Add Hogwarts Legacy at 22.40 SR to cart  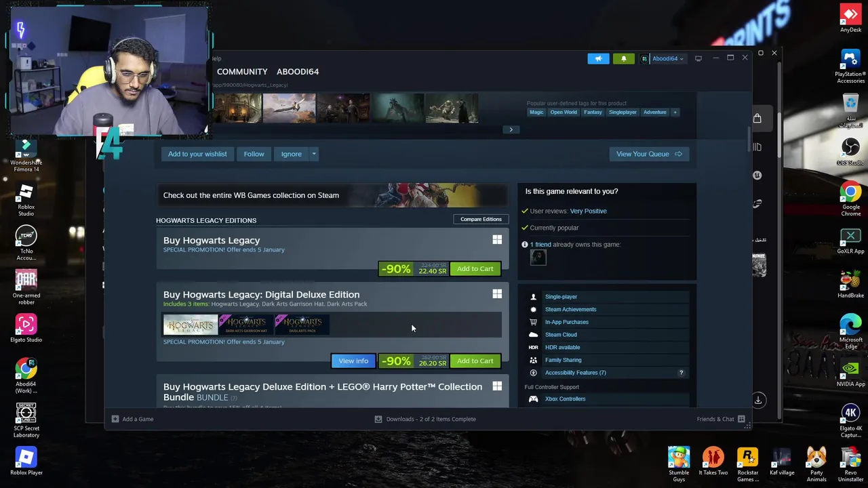[x=475, y=269]
